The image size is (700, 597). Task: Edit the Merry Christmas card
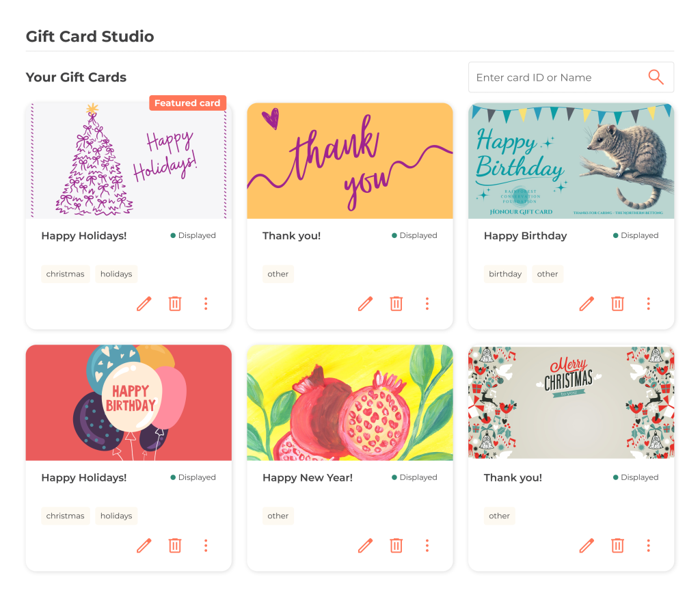click(x=587, y=545)
